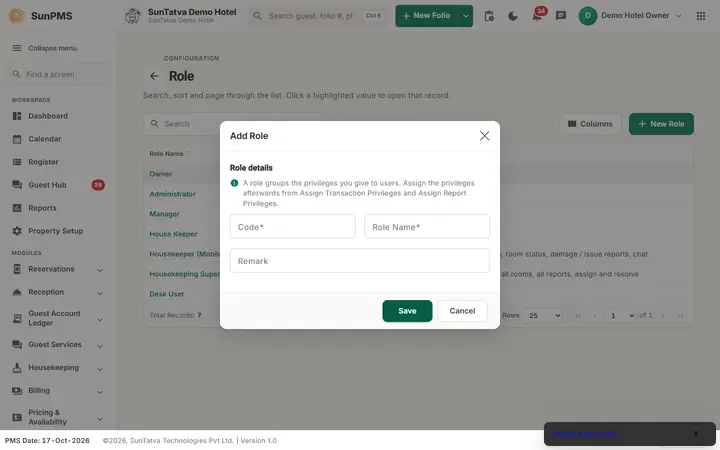720x450 pixels.
Task: Click the Housekeeping icon
Action: (x=17, y=367)
